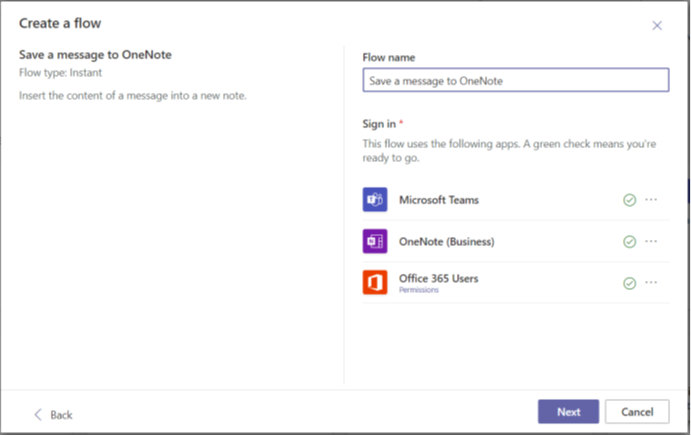Go Back to the previous step
The width and height of the screenshot is (691, 436).
pyautogui.click(x=53, y=415)
